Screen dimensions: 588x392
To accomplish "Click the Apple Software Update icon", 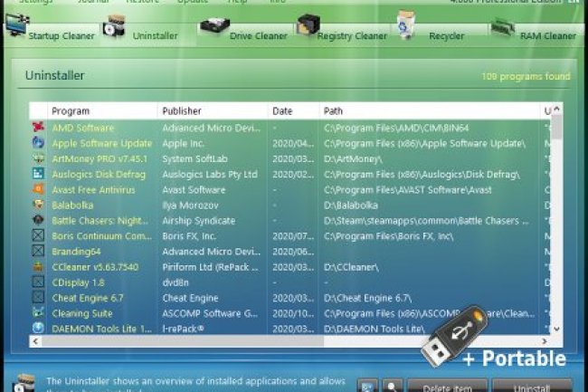I will coord(38,142).
